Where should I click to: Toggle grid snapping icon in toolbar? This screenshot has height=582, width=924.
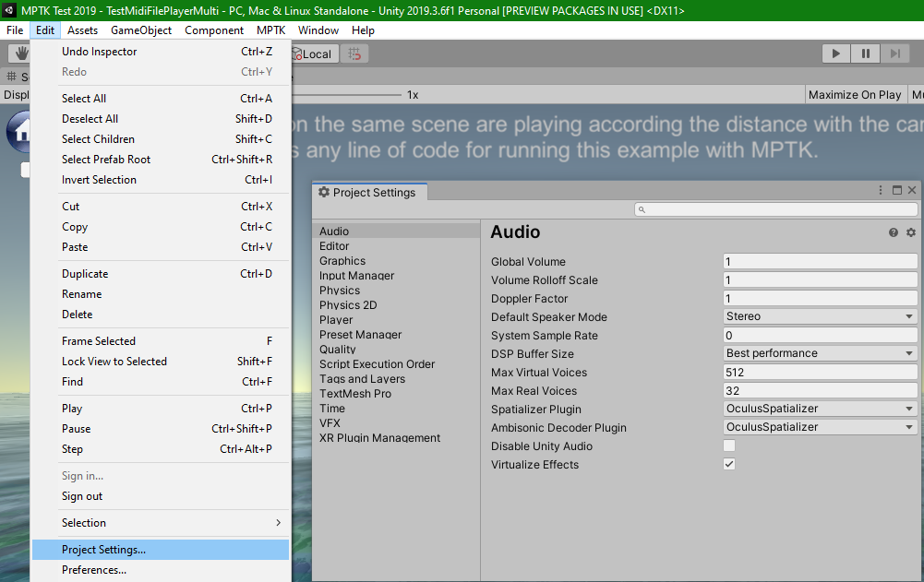click(x=354, y=53)
